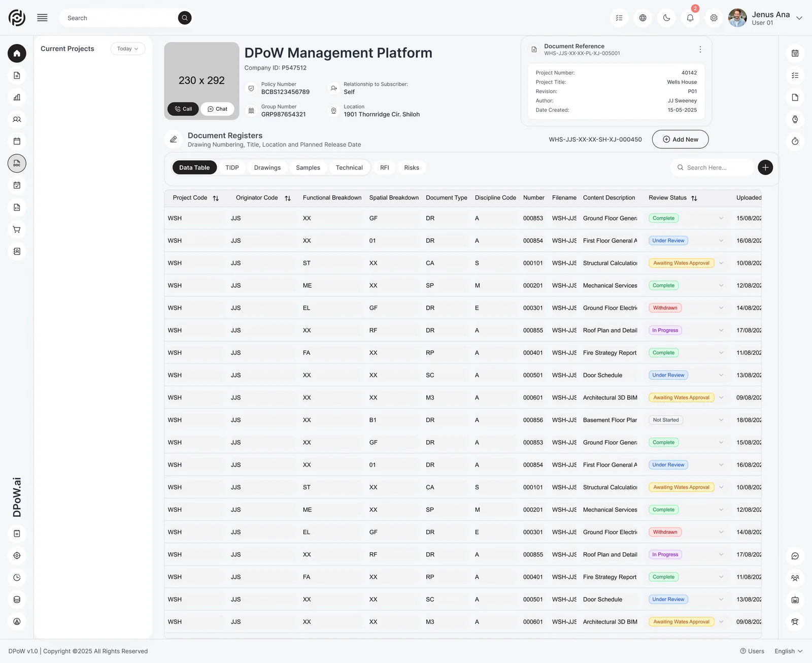
Task: Open the Users link in footer
Action: pyautogui.click(x=752, y=651)
